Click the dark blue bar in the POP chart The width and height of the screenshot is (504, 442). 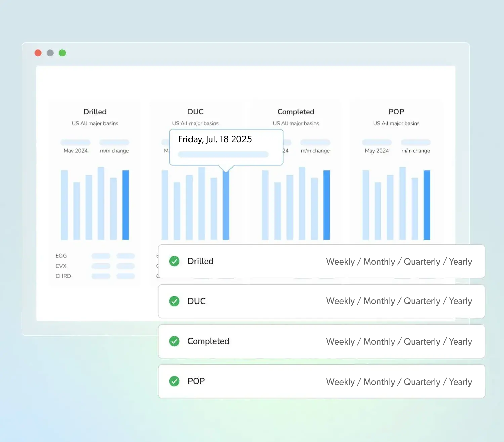427,205
